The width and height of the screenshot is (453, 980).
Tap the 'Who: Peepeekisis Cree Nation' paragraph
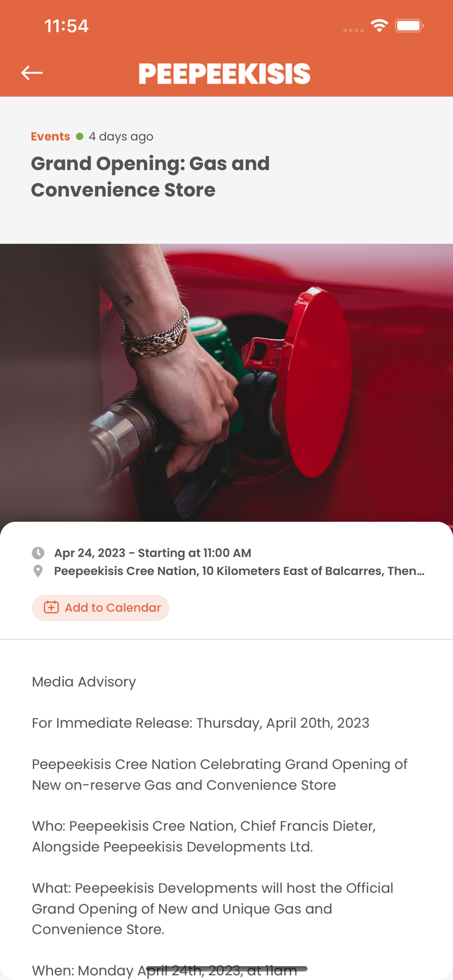click(x=204, y=836)
